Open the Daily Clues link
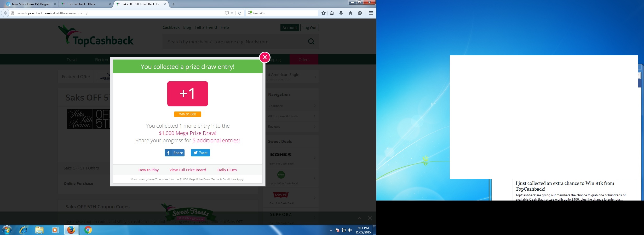The image size is (644, 235). (x=227, y=170)
